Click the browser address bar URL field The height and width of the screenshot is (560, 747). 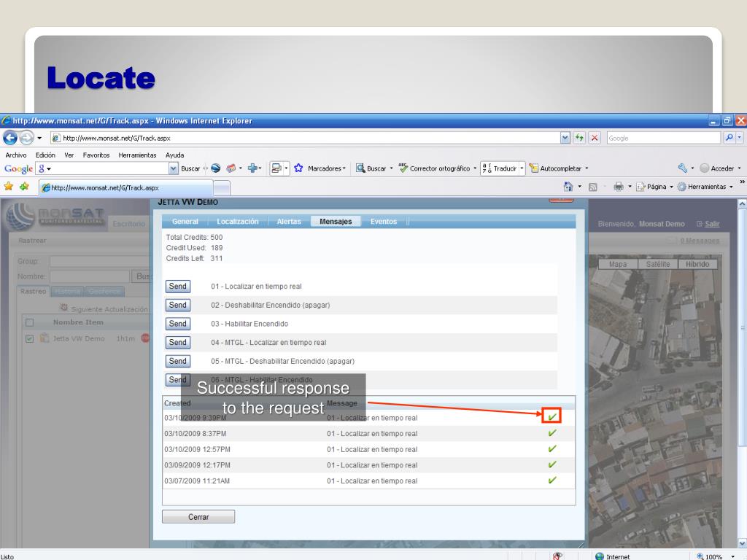(306, 138)
